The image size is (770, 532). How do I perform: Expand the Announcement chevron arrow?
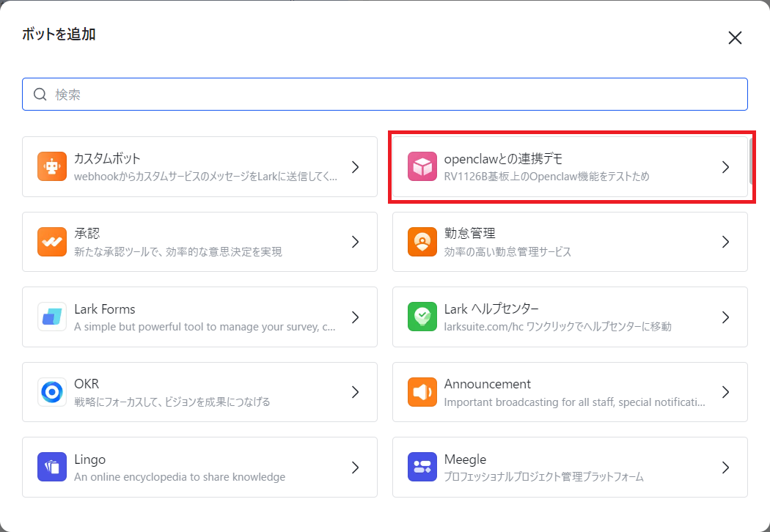pos(726,392)
